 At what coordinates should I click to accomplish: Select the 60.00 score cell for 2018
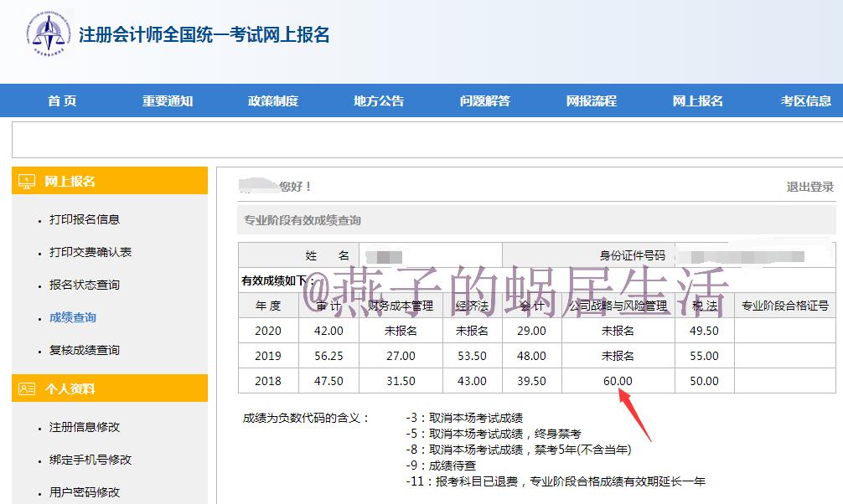(x=618, y=380)
